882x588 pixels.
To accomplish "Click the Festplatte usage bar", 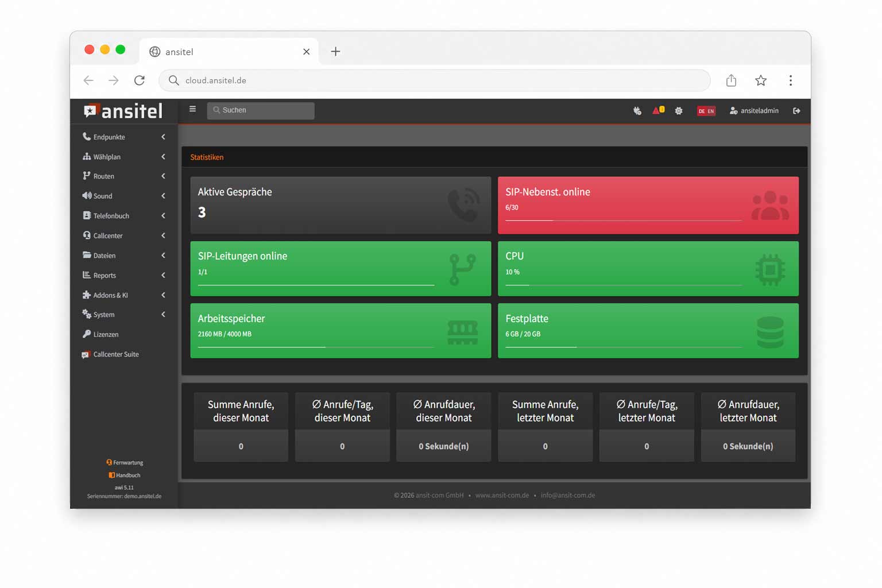I will (x=623, y=347).
